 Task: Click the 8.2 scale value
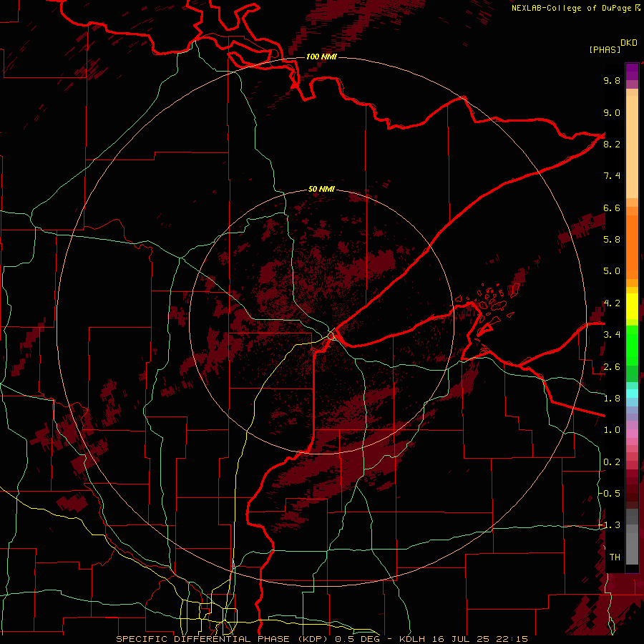612,144
